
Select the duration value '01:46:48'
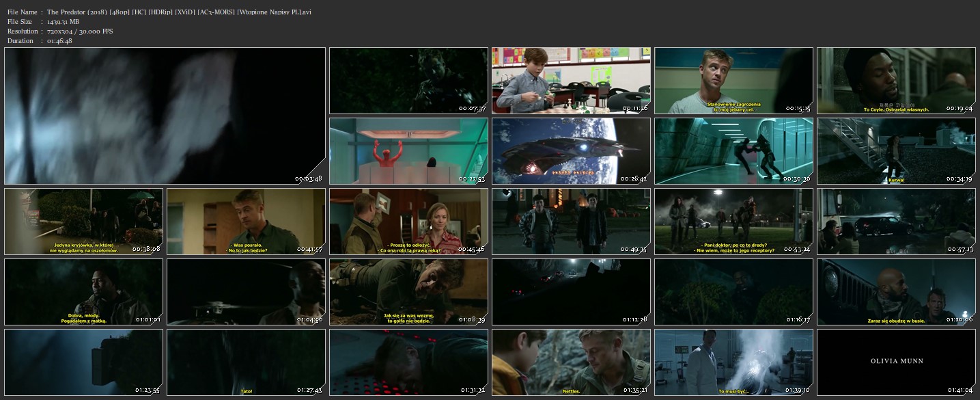coord(59,41)
